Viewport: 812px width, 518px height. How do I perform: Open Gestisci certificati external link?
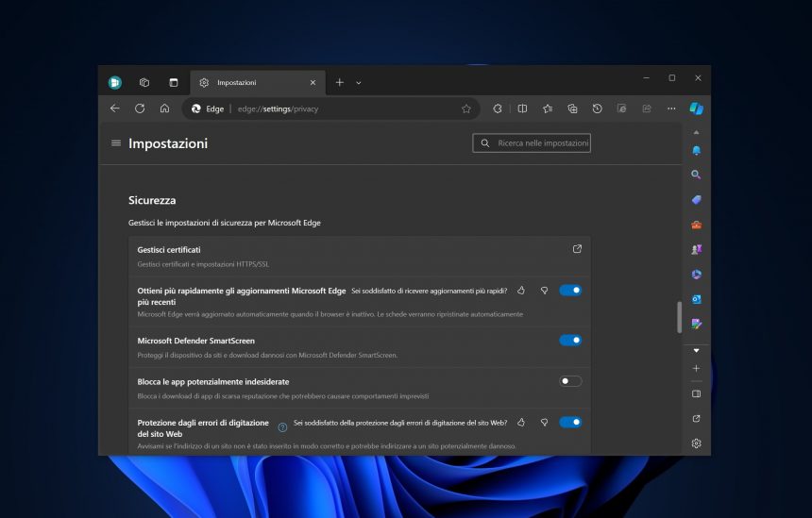(x=577, y=249)
